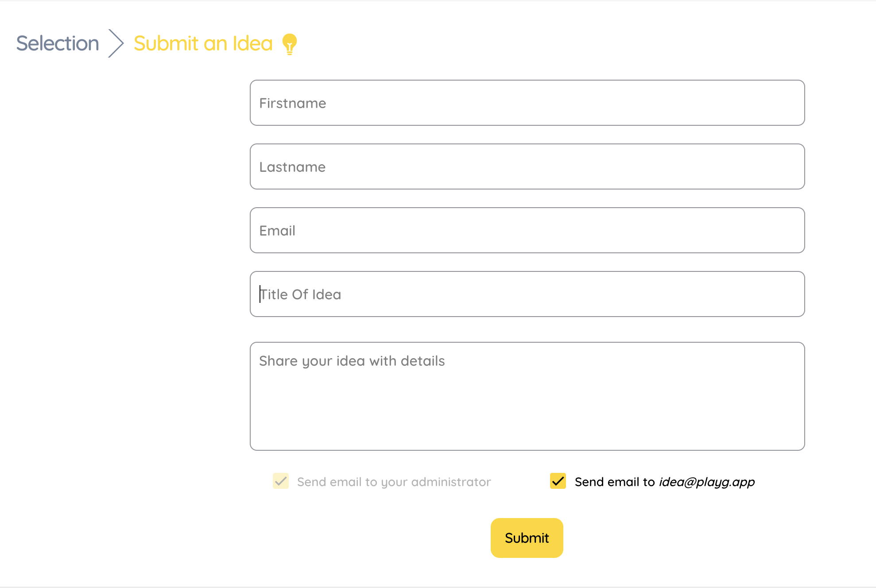Click the Lastname placeholder text
This screenshot has width=876, height=588.
[x=292, y=167]
